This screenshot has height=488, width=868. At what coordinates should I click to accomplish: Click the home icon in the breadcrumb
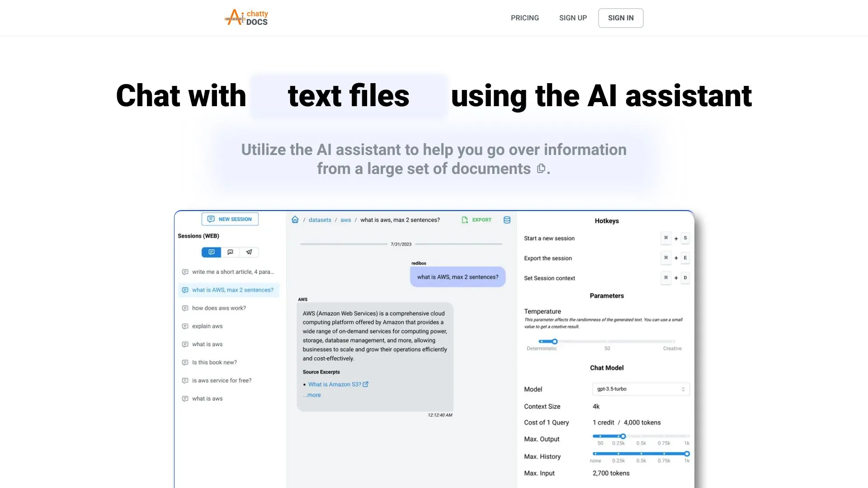(295, 220)
